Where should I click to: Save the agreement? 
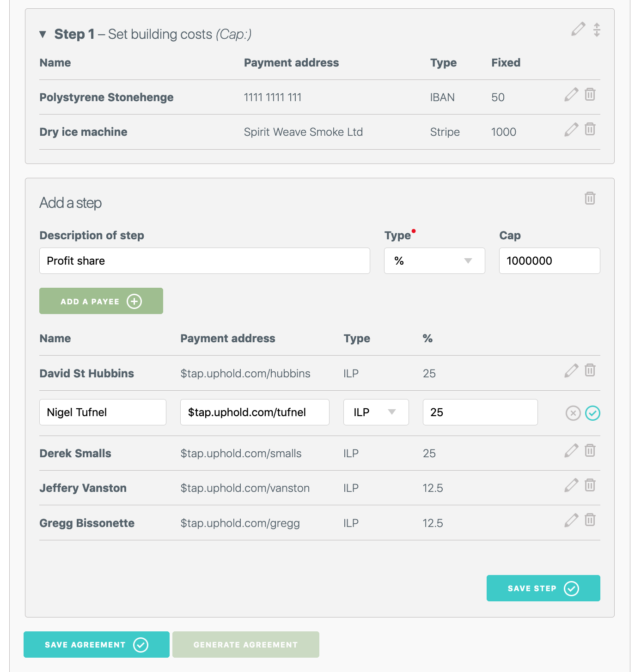pyautogui.click(x=96, y=645)
